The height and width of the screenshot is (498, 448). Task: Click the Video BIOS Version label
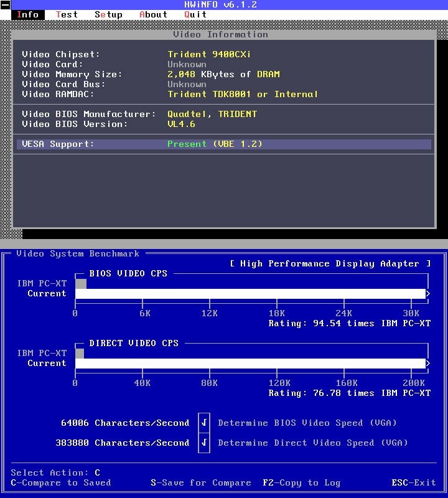point(75,124)
